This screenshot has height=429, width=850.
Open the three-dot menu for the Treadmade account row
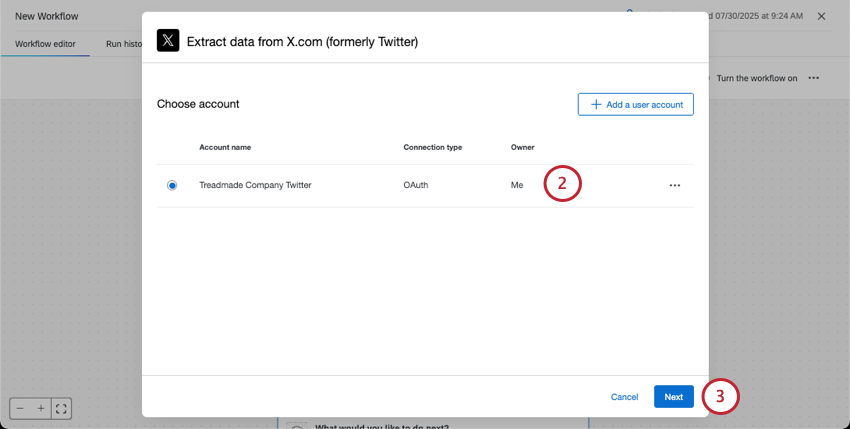[x=674, y=185]
